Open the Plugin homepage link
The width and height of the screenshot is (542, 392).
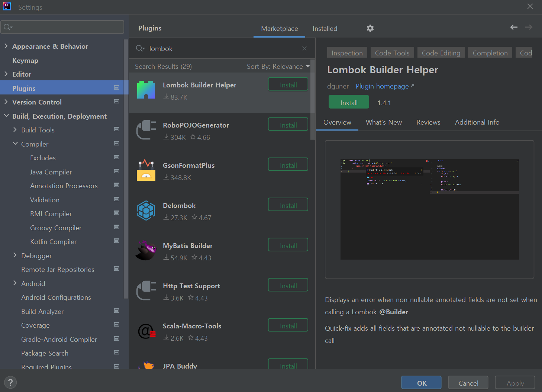tap(385, 86)
